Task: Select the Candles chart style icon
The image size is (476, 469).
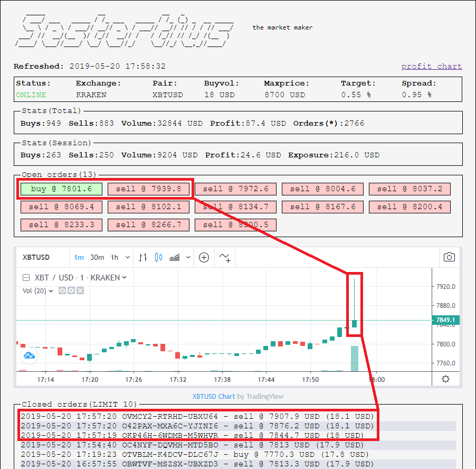Action: point(158,258)
